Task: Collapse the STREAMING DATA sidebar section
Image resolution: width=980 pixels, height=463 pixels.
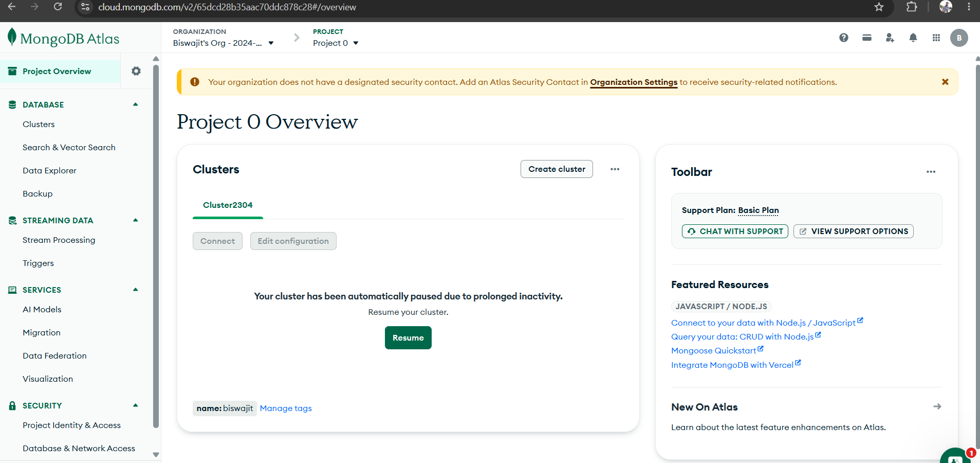Action: click(136, 220)
